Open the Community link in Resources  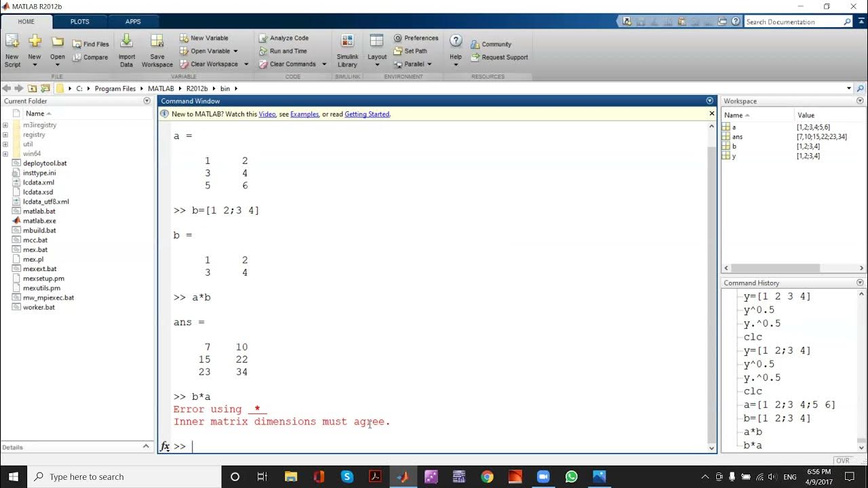(x=491, y=44)
